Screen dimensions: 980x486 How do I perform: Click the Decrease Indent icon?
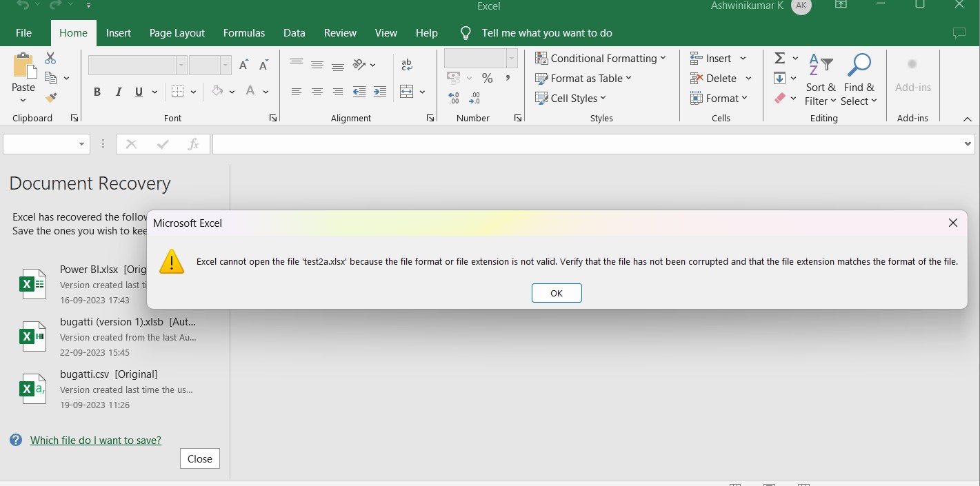pyautogui.click(x=359, y=92)
